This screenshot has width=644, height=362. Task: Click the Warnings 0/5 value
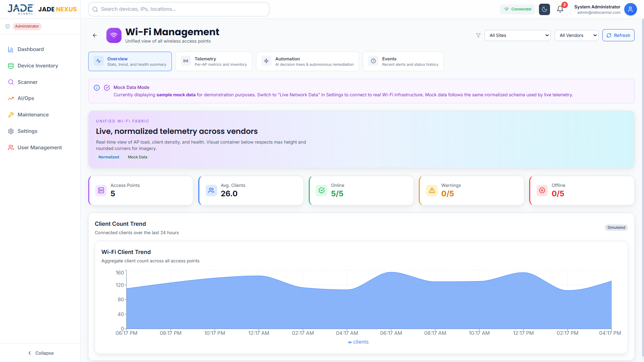447,194
